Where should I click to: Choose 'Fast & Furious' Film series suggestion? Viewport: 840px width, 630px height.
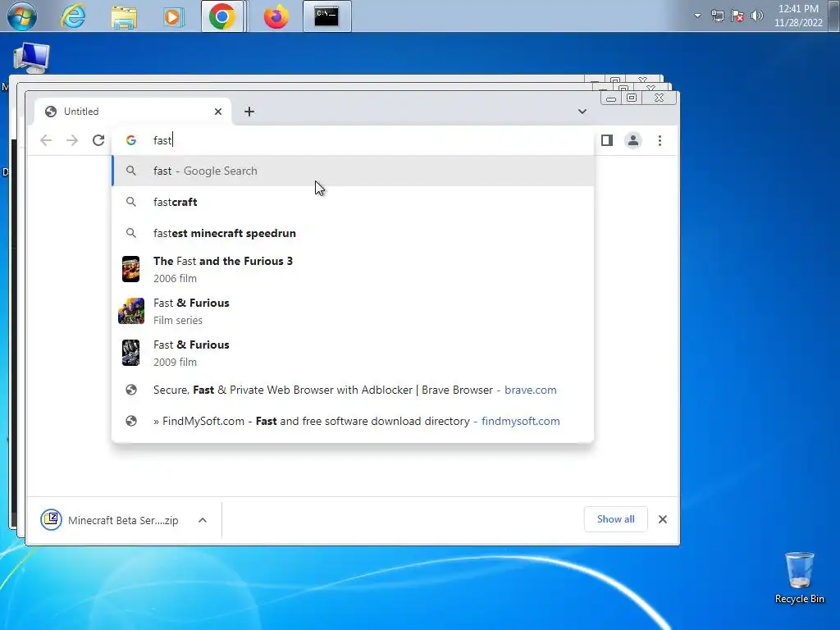(353, 311)
